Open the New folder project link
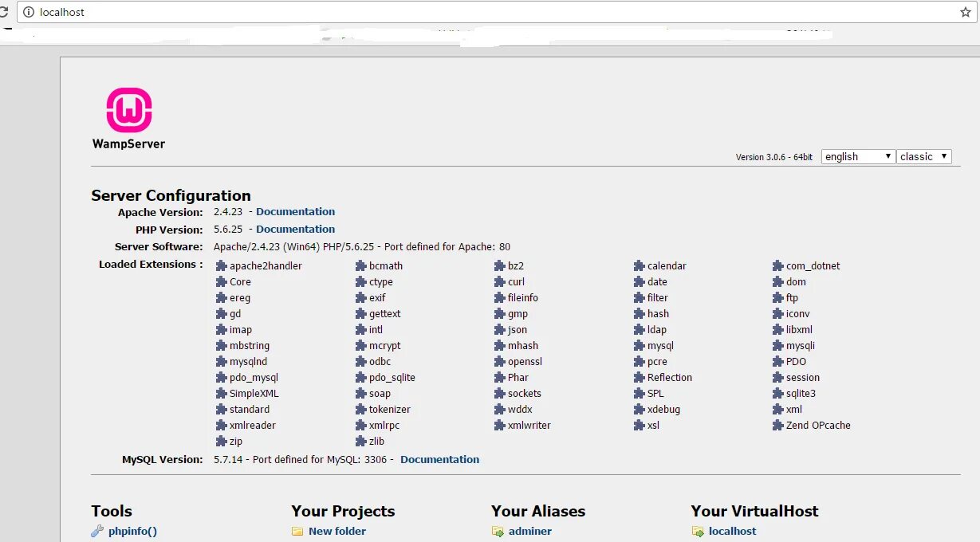 [337, 532]
